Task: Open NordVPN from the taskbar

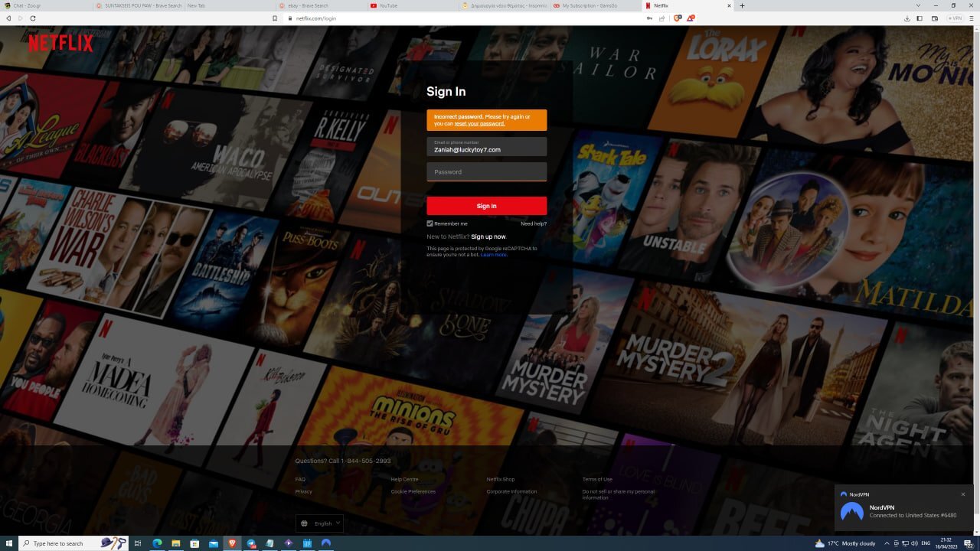Action: click(326, 543)
